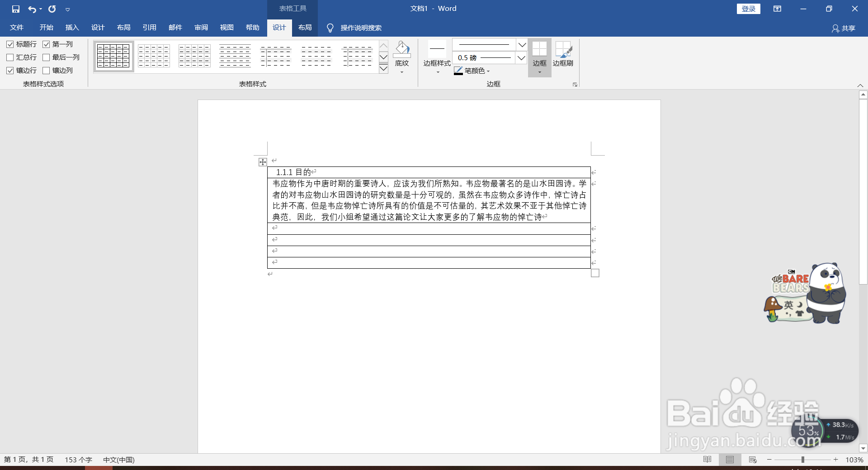Open the 帮助 tab
This screenshot has height=470, width=868.
tap(253, 28)
